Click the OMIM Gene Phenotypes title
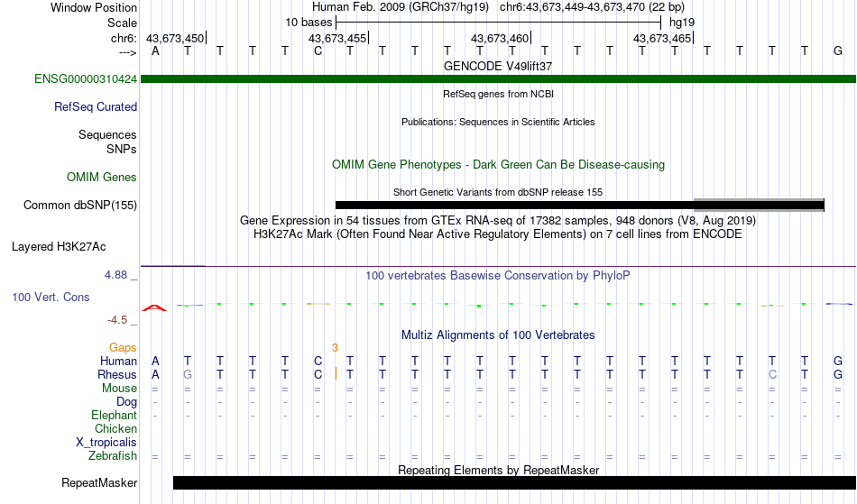857x504 pixels. [x=498, y=165]
